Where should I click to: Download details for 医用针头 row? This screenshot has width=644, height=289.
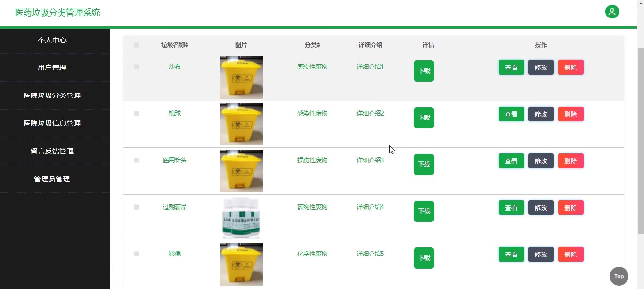point(424,164)
